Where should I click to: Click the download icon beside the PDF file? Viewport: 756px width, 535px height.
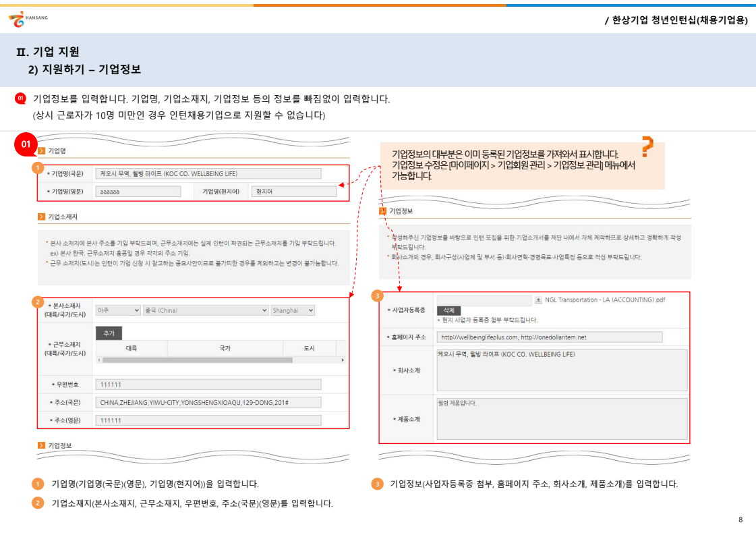[x=538, y=300]
